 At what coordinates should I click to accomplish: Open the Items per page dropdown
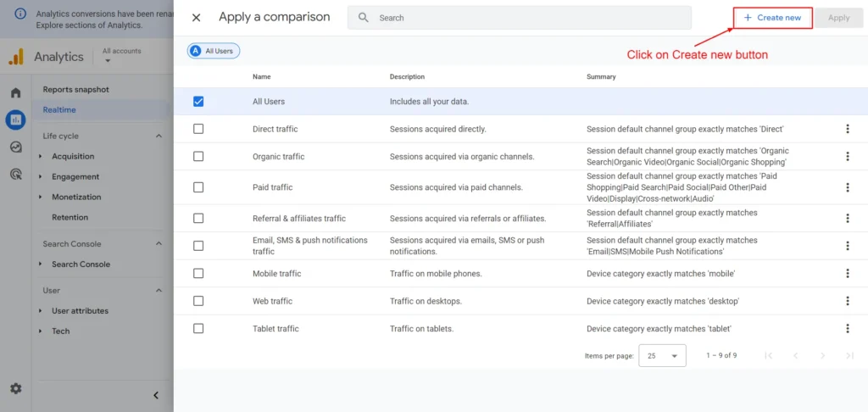[662, 355]
